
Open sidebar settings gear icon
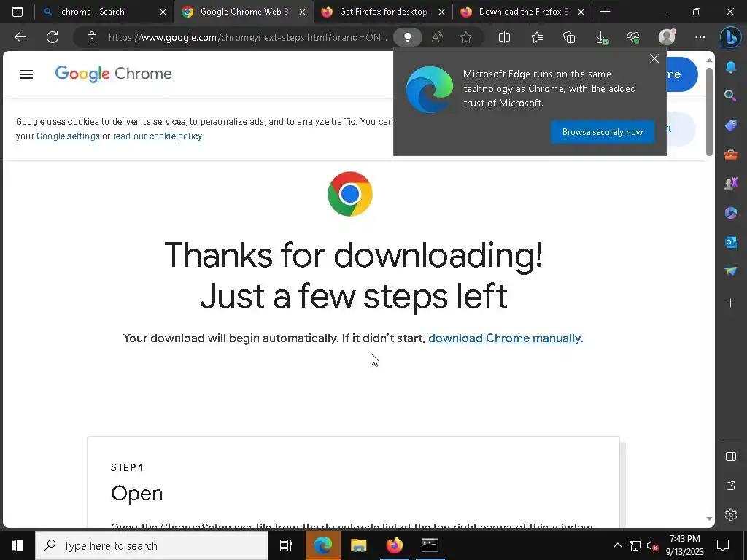coord(731,515)
